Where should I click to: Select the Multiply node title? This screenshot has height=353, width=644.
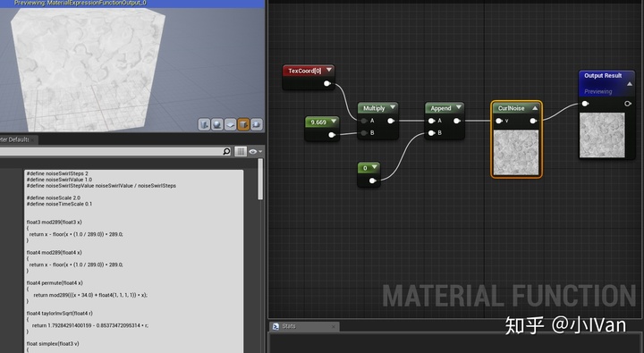pos(374,108)
